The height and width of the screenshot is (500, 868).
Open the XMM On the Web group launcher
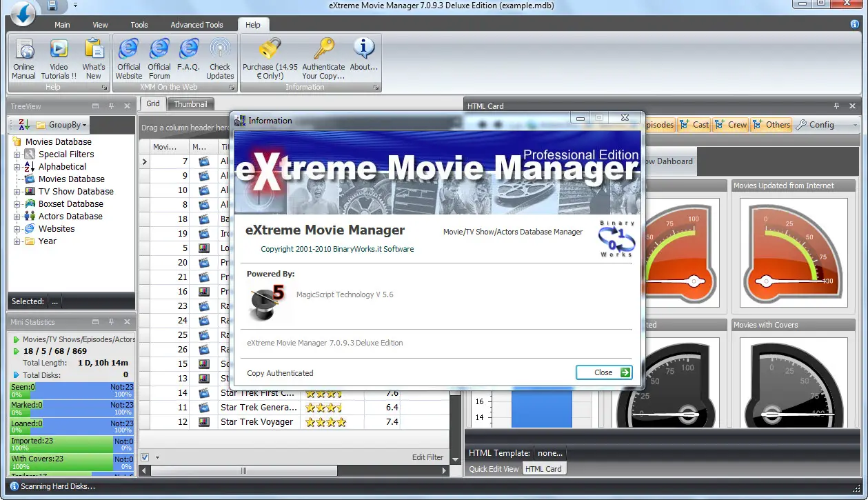(x=232, y=88)
